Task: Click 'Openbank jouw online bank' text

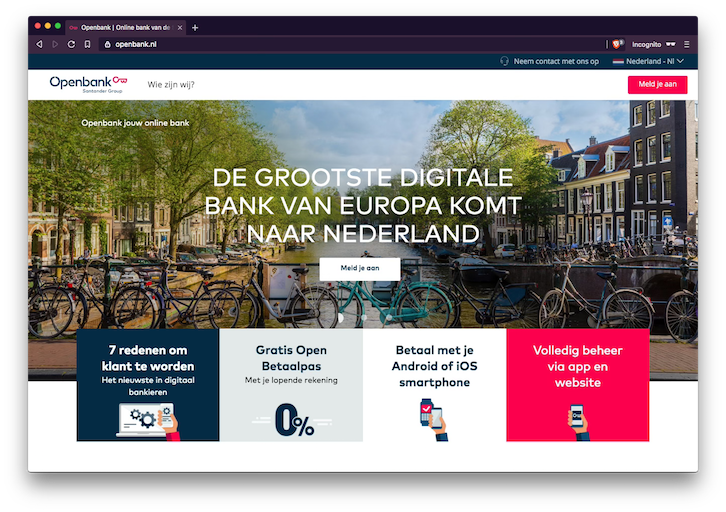Action: point(135,123)
